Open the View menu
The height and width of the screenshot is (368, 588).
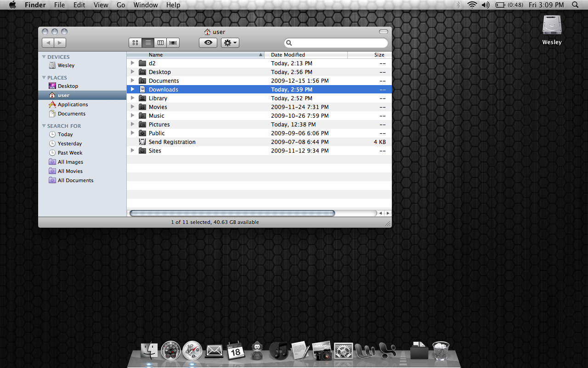101,5
